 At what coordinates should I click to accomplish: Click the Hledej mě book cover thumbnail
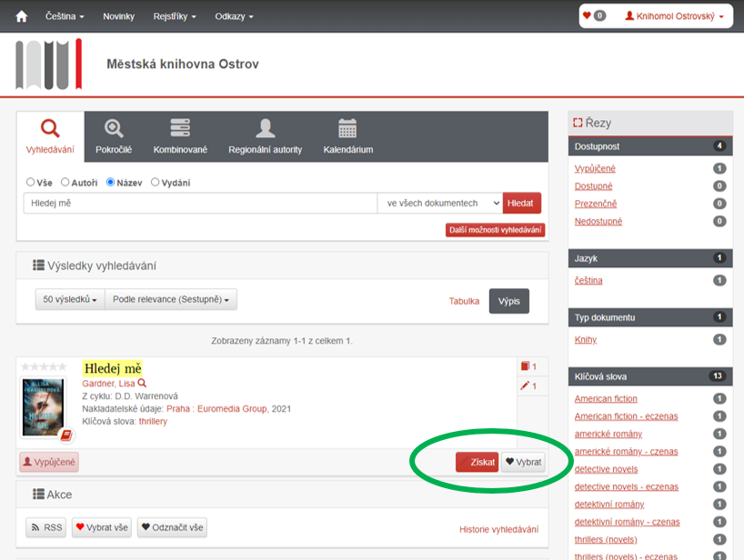43,408
